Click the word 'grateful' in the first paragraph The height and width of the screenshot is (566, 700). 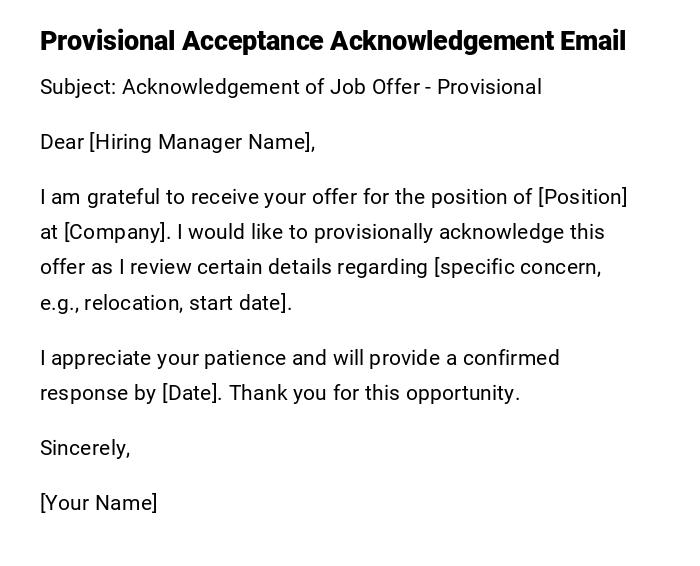pyautogui.click(x=125, y=197)
